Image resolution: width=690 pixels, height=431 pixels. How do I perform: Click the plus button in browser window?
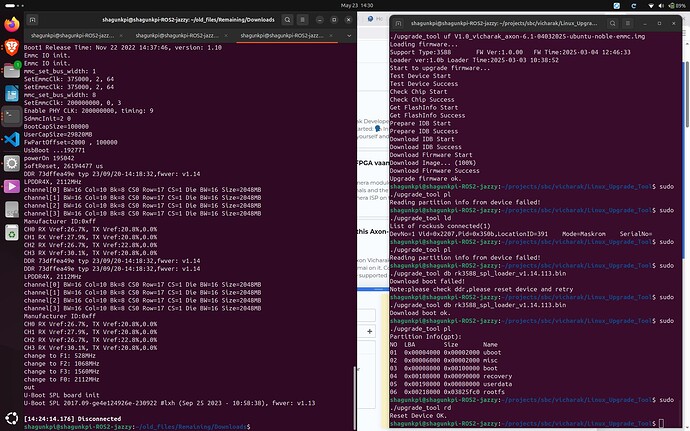[x=370, y=331]
